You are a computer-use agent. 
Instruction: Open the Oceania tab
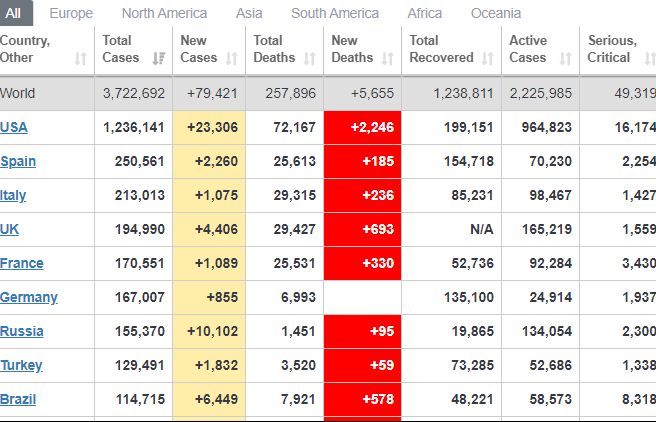pos(496,13)
